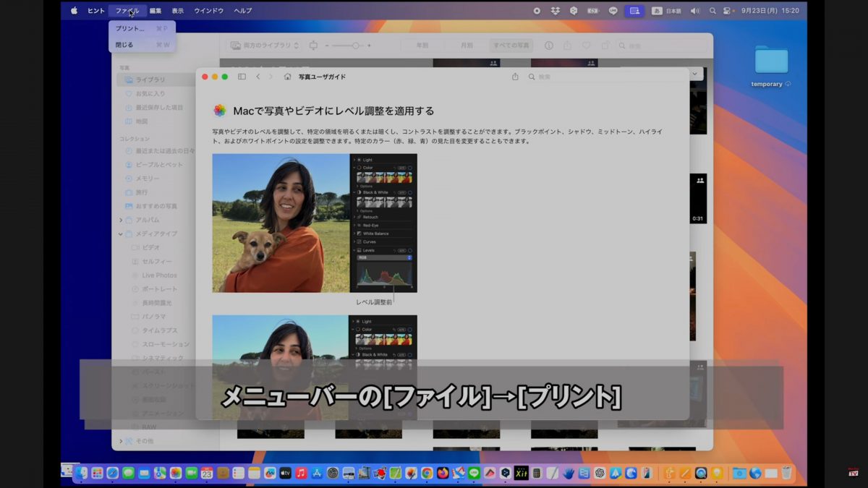Image resolution: width=868 pixels, height=488 pixels.
Task: Open the 両方のライブラリ dropdown in Photos toolbar
Action: tap(265, 46)
